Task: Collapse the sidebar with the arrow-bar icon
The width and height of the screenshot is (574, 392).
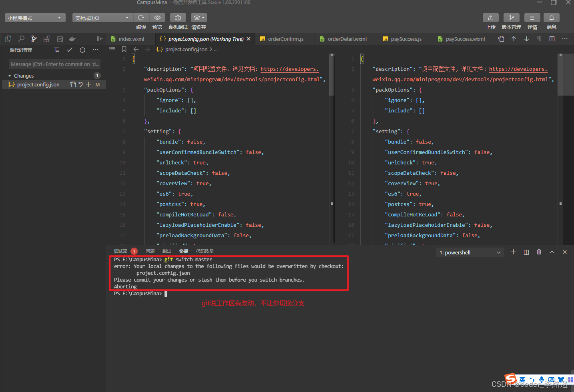Action: click(x=100, y=39)
